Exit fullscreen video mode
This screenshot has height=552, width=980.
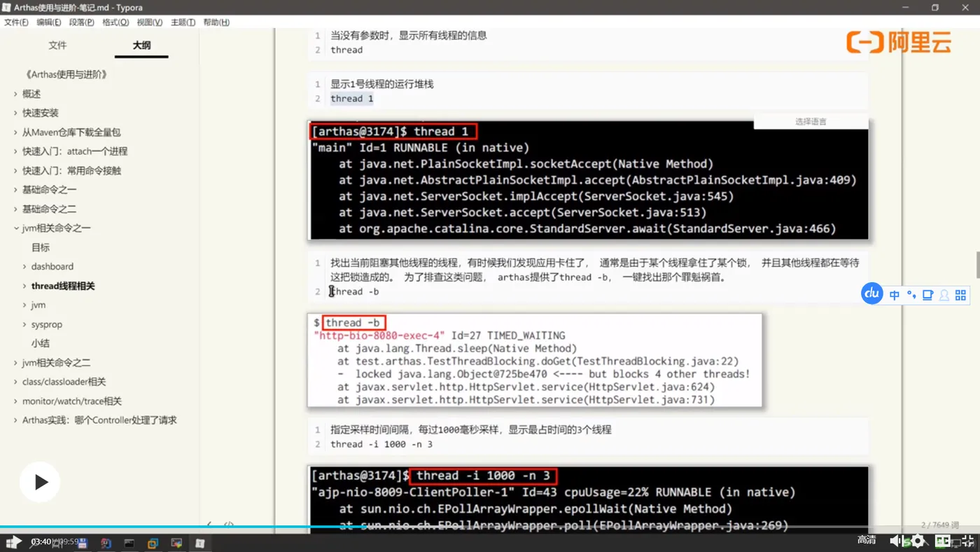tap(967, 541)
